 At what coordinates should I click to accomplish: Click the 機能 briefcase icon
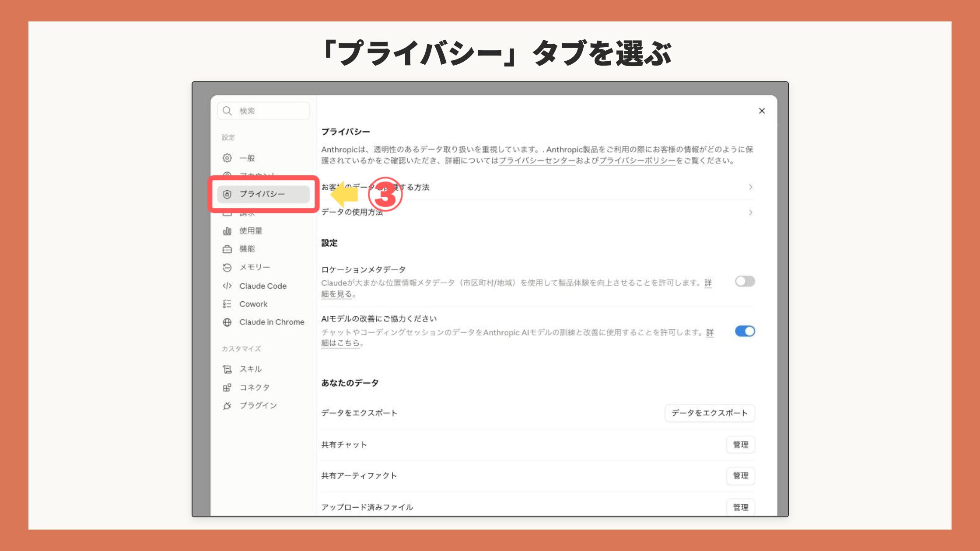tap(227, 249)
